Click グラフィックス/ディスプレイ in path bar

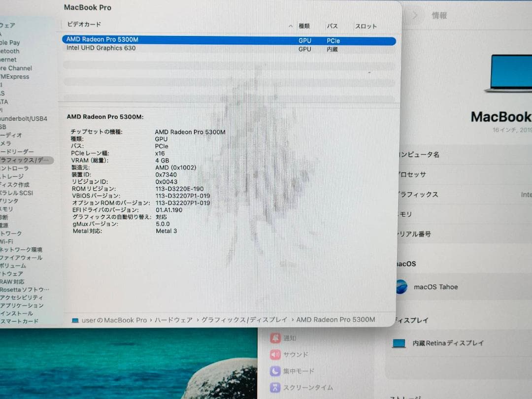tap(244, 320)
